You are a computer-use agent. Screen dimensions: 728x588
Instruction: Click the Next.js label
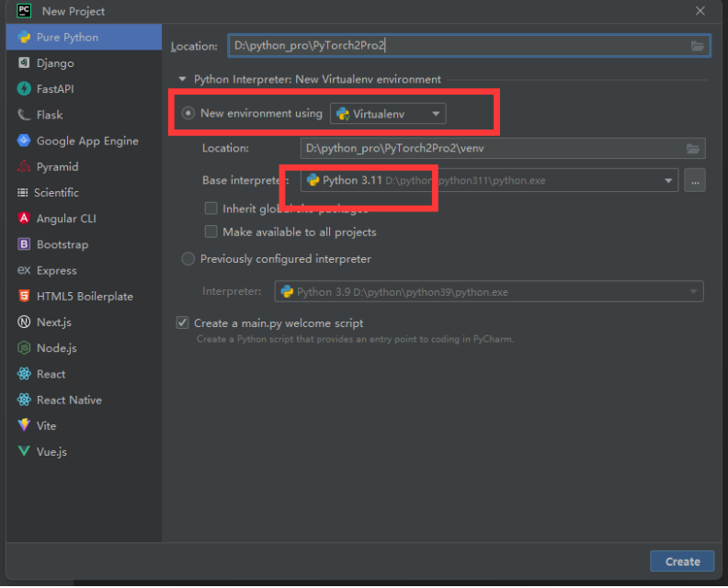click(54, 322)
